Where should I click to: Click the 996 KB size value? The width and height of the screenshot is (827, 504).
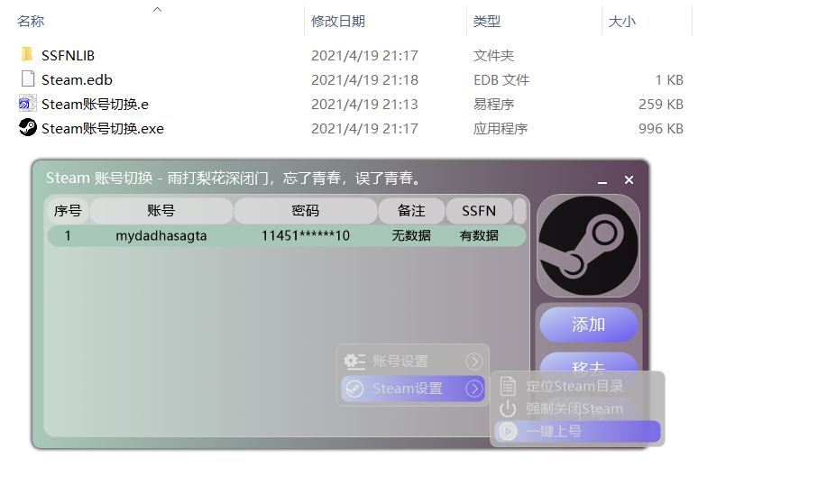[x=661, y=129]
